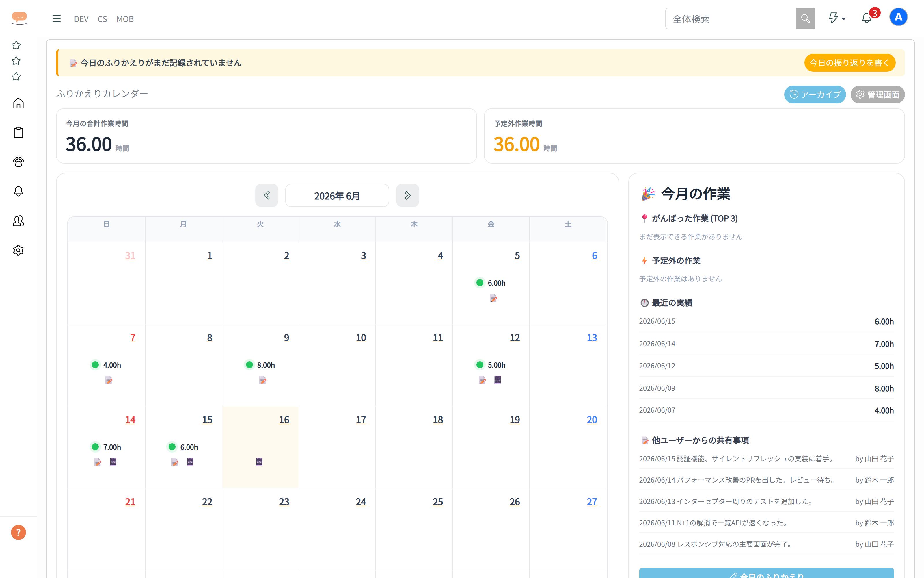Click the 4.00h entry on June 7
Screen dimensions: 924x578
[106, 365]
